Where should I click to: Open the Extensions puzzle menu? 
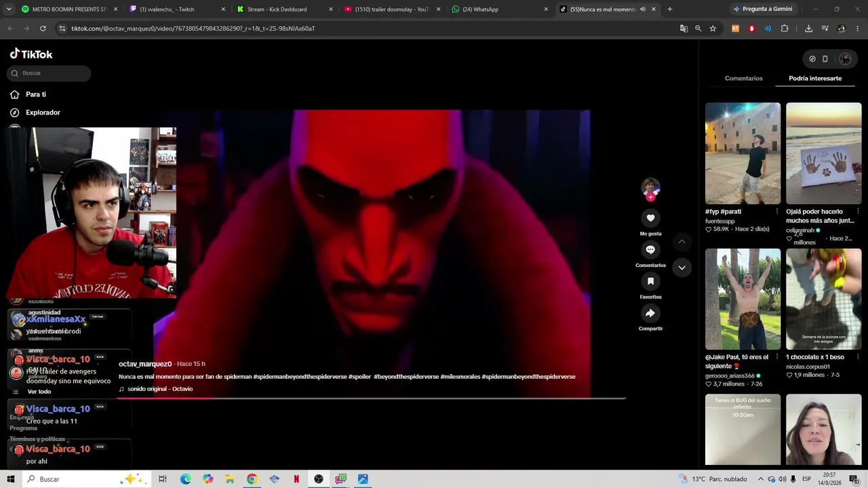tap(785, 28)
